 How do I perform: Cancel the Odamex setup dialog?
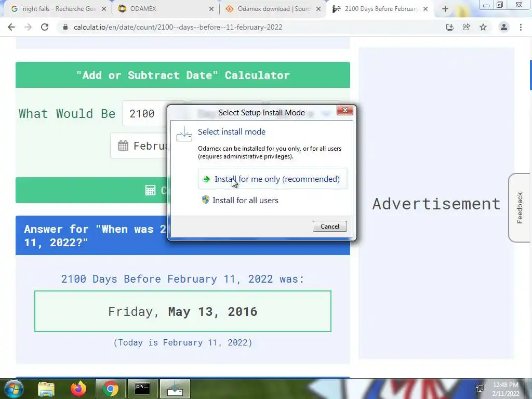pos(329,227)
